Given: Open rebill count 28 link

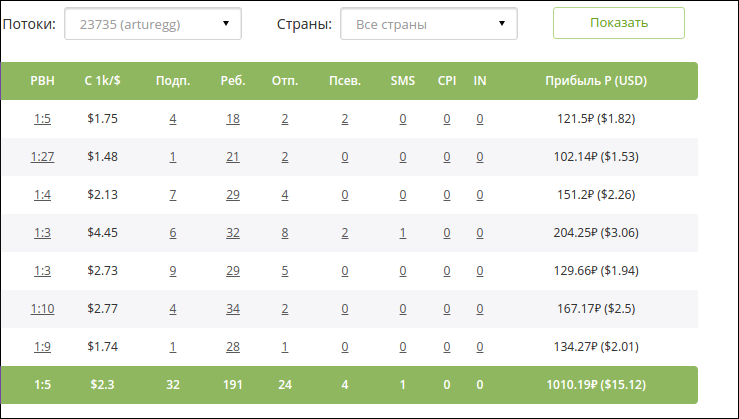Looking at the screenshot, I should (233, 347).
